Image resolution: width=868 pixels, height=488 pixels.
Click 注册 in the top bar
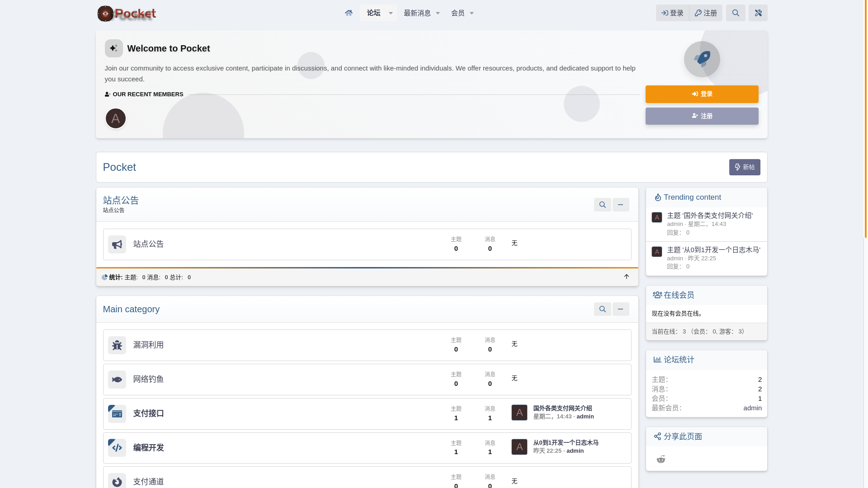tap(706, 13)
